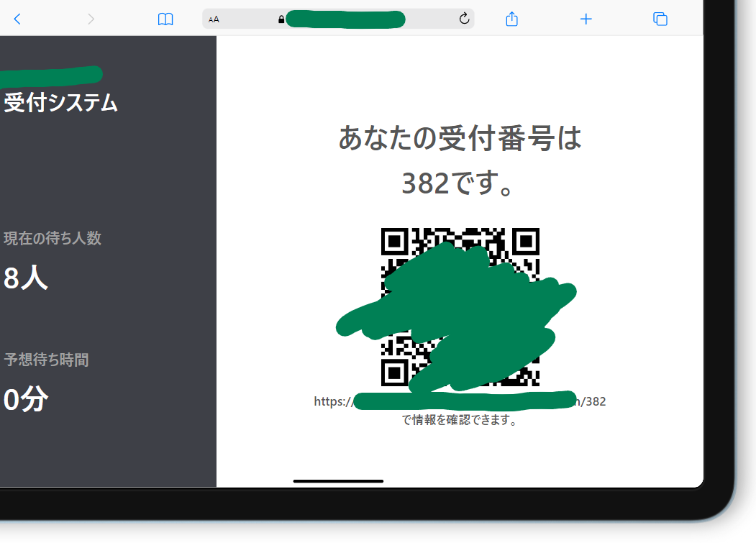Screen dimensions: 756x543
Task: Open the reception info link ending /382
Action: click(460, 401)
